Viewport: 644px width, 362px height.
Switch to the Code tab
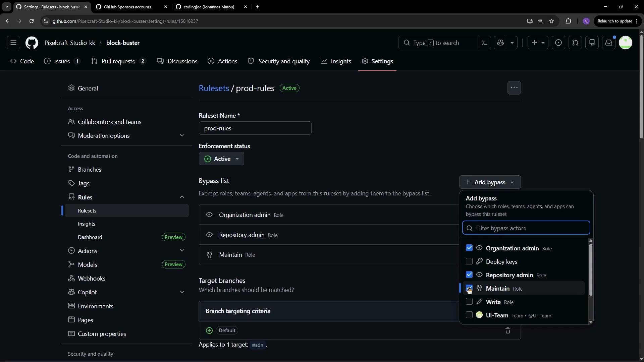tap(22, 61)
